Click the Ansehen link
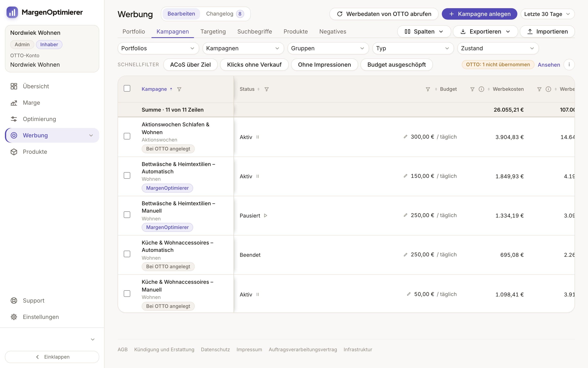 (x=549, y=65)
